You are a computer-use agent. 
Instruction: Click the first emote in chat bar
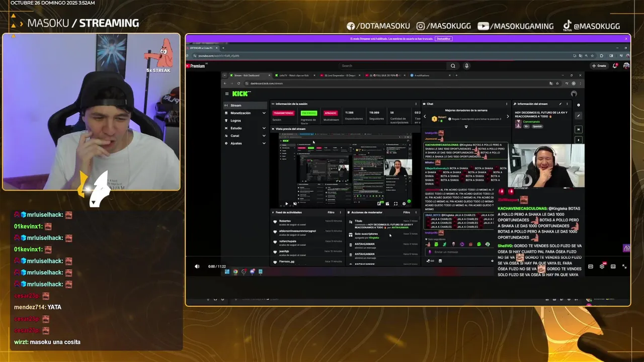(x=428, y=244)
